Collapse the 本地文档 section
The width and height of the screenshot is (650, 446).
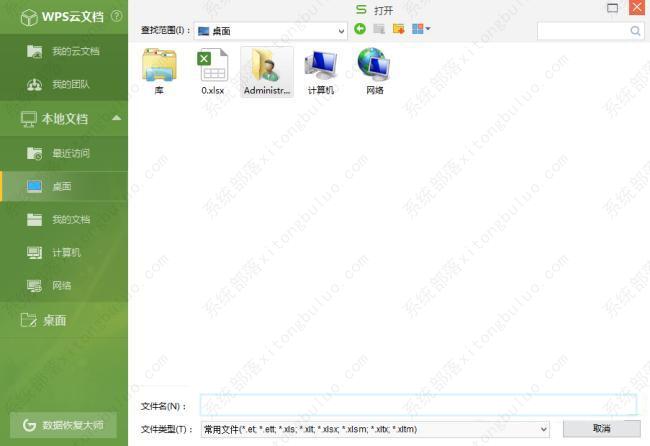117,119
